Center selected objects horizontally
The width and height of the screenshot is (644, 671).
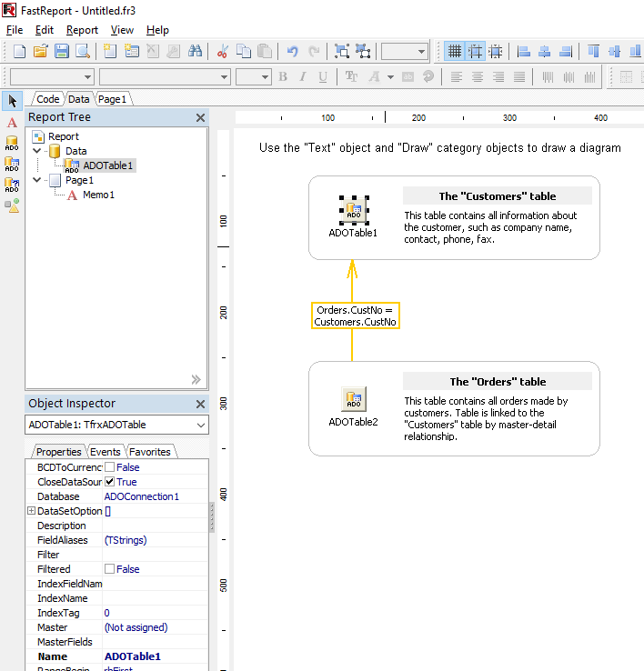point(544,51)
